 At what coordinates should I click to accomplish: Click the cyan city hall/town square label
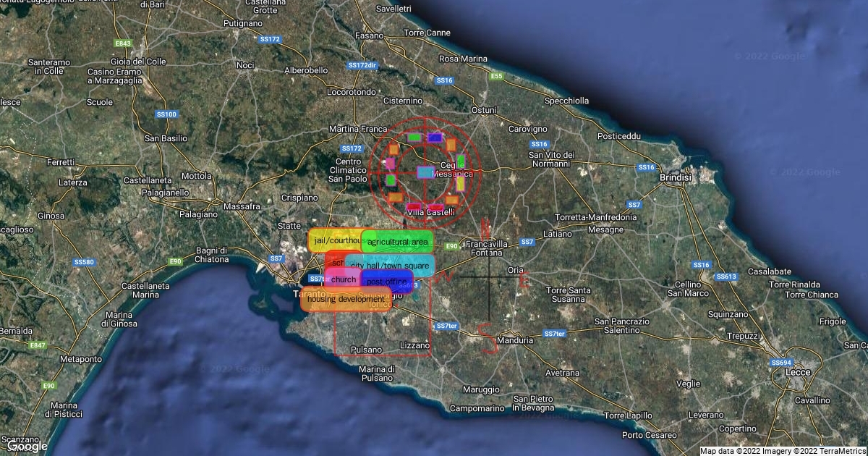click(390, 266)
